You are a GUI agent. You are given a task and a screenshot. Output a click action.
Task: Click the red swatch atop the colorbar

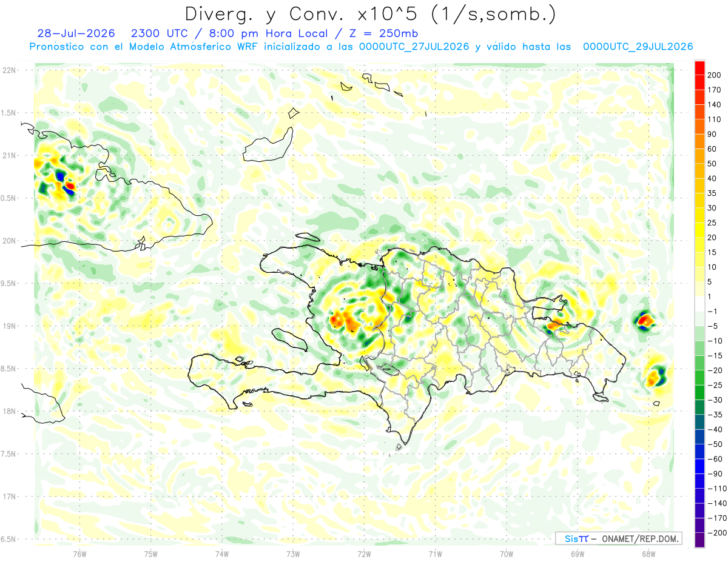[699, 67]
